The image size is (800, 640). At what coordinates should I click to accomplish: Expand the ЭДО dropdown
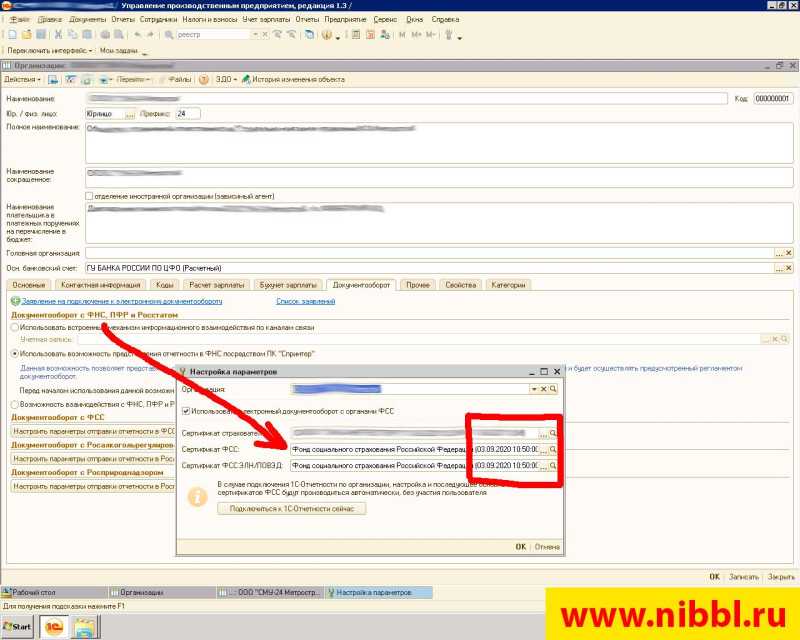tap(227, 80)
